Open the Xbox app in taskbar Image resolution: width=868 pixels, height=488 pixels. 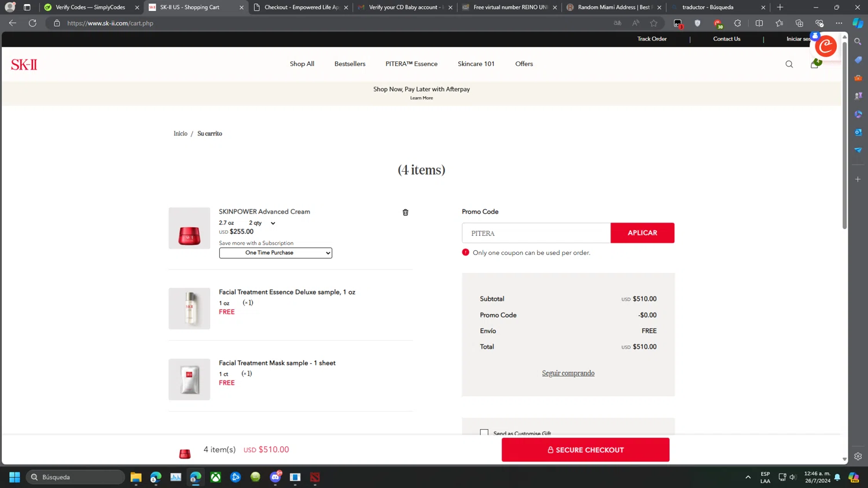(215, 477)
